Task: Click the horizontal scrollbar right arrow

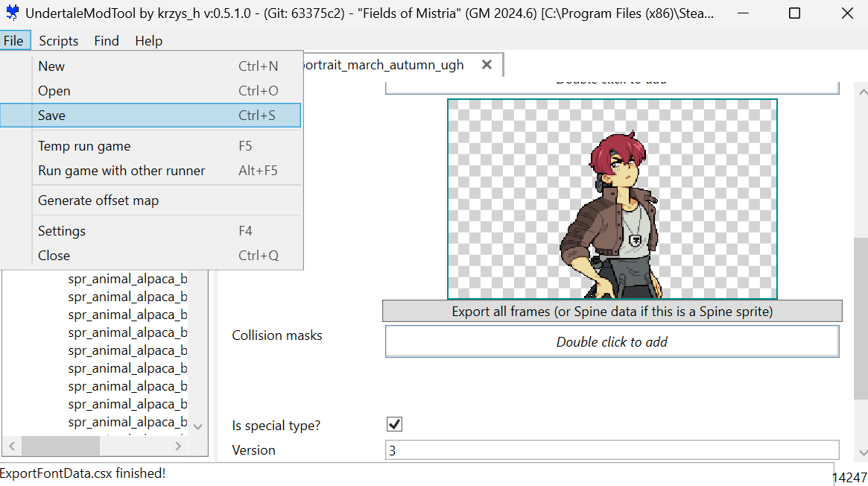Action: click(x=177, y=446)
